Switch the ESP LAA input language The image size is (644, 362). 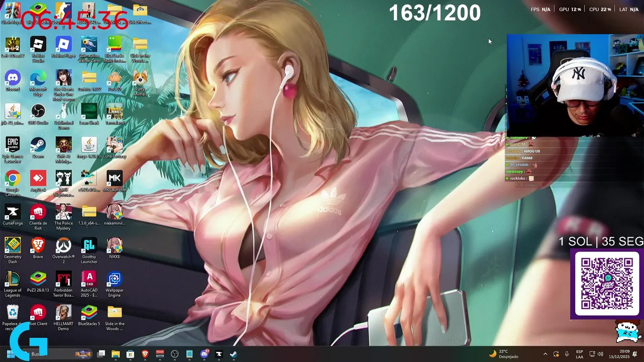point(580,354)
